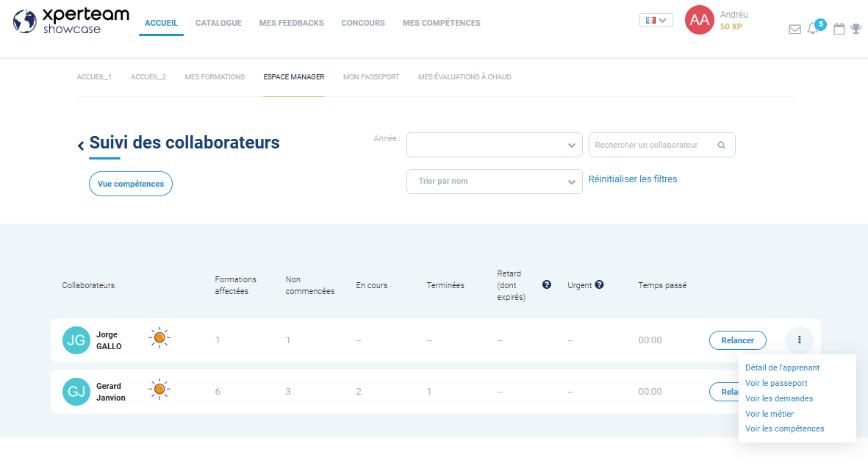This screenshot has width=868, height=466.
Task: Open the notifications bell icon
Action: [x=812, y=29]
